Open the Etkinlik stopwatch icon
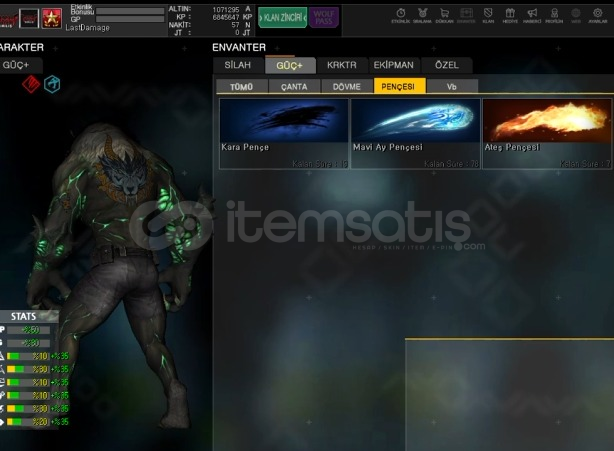Image resolution: width=614 pixels, height=451 pixels. pos(400,16)
